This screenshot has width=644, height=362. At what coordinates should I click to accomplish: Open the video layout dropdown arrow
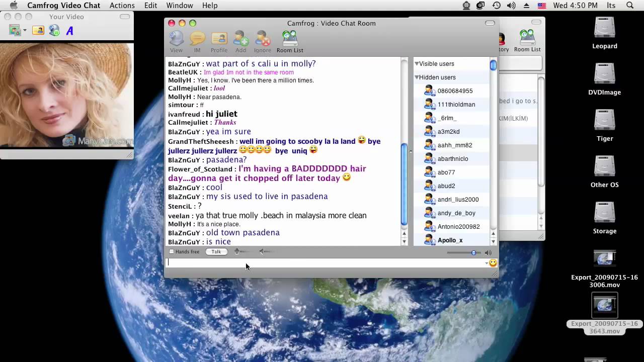tap(25, 31)
